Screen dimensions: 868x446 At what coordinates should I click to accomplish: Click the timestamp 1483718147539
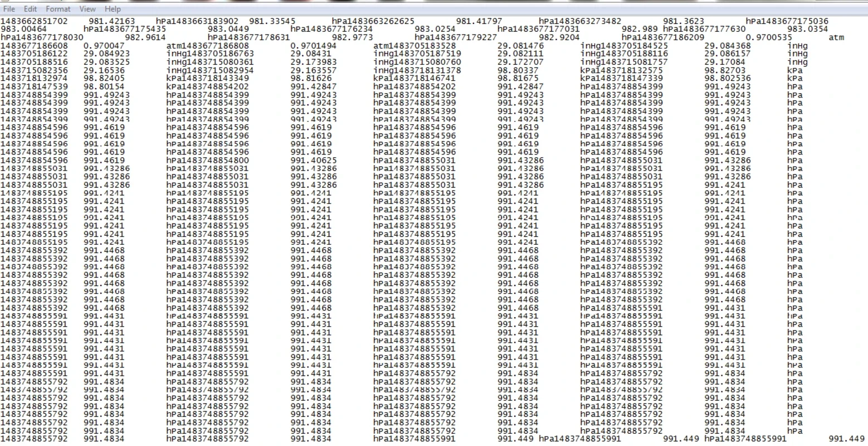[x=34, y=86]
